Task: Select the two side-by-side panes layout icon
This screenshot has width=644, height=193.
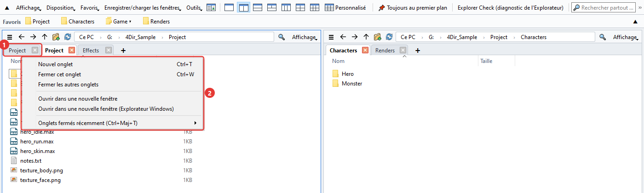Action: click(243, 7)
